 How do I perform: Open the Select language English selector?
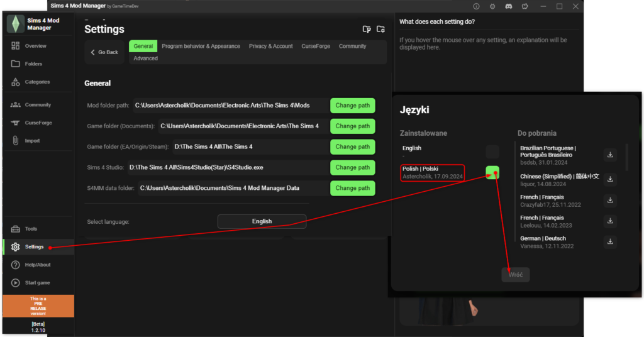point(262,221)
